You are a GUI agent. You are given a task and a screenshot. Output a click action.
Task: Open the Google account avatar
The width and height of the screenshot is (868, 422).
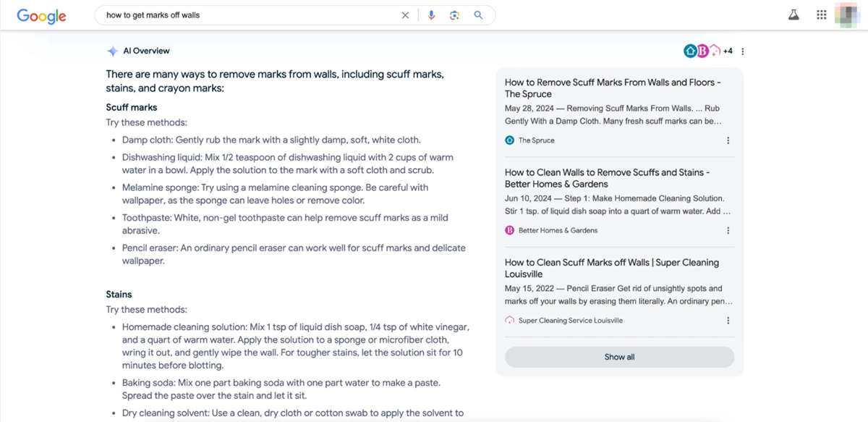tap(847, 15)
